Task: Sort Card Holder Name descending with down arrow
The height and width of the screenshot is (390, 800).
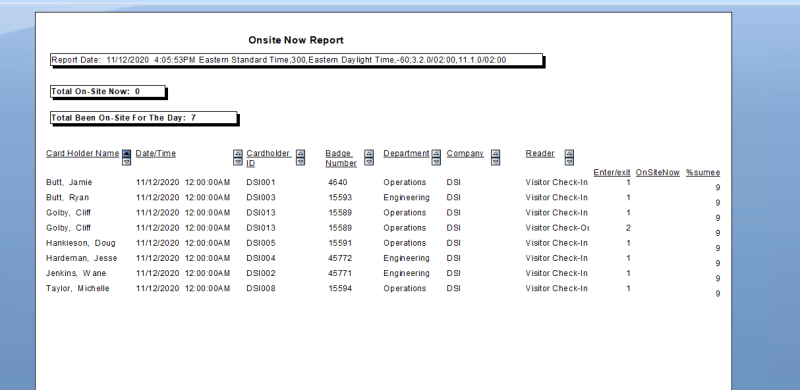Action: tap(127, 161)
